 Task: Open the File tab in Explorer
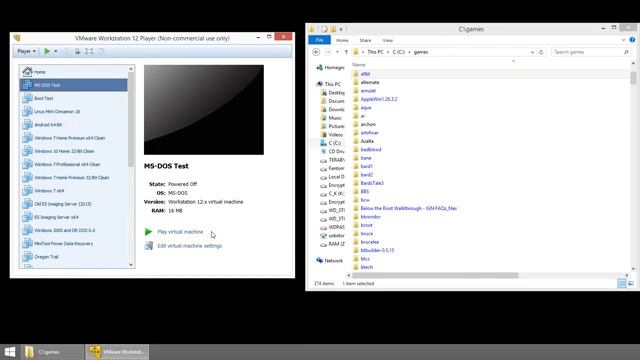point(320,40)
